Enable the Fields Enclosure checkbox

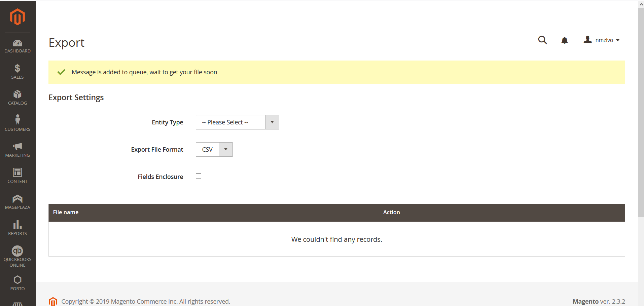(x=199, y=176)
